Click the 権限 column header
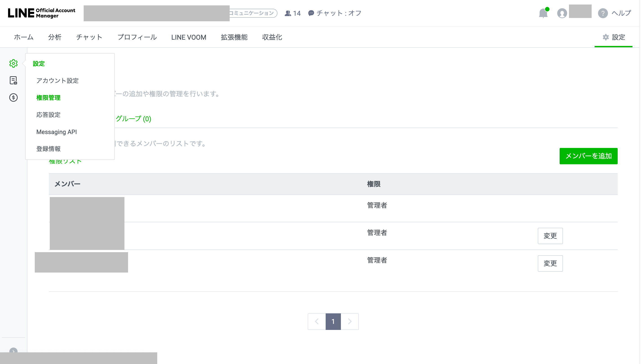 (374, 184)
